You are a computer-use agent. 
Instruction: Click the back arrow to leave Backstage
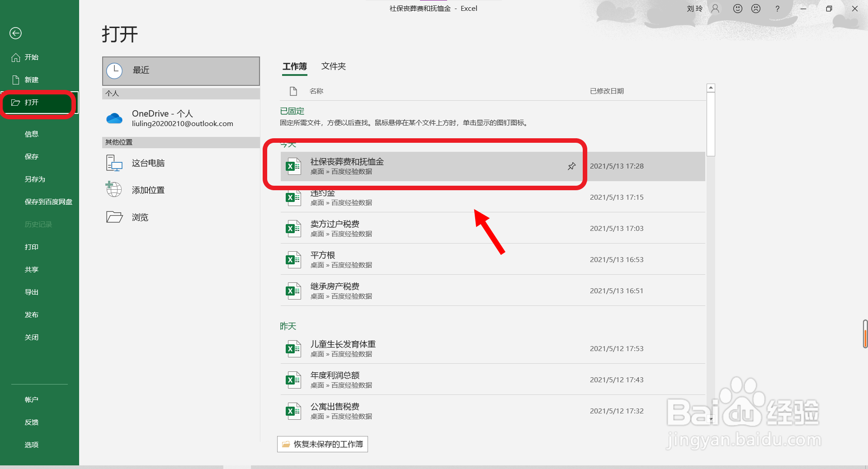click(15, 33)
